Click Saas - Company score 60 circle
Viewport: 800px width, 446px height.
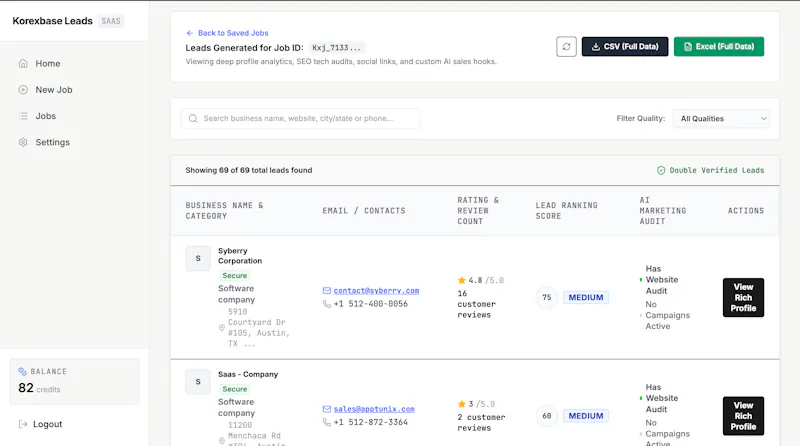(547, 416)
